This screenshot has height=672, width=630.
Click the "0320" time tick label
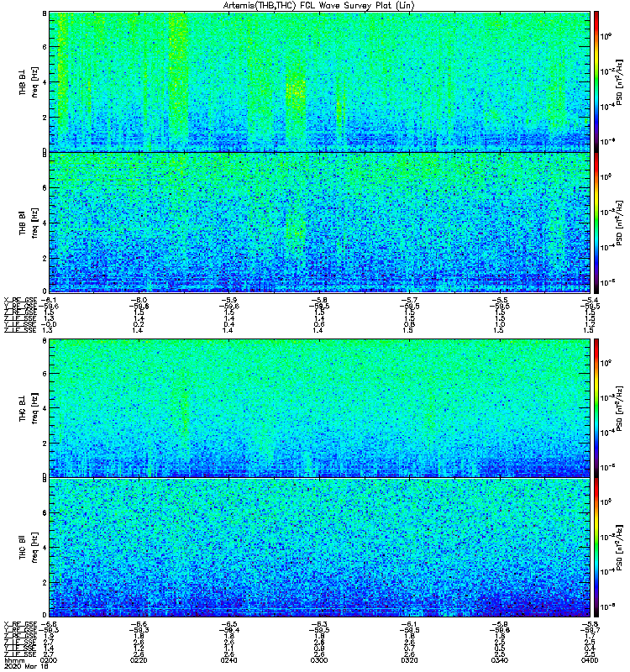(x=409, y=660)
